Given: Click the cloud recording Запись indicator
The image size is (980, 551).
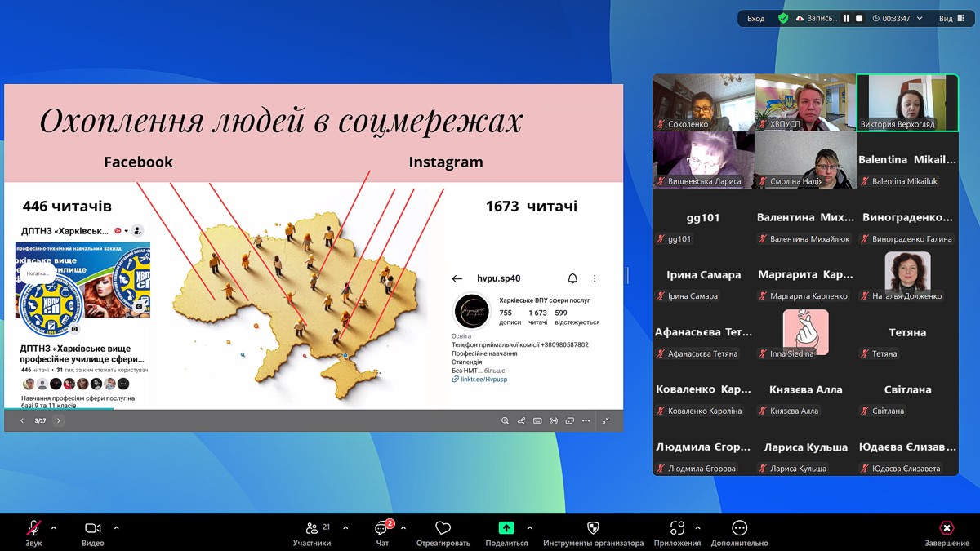Looking at the screenshot, I should click(817, 18).
